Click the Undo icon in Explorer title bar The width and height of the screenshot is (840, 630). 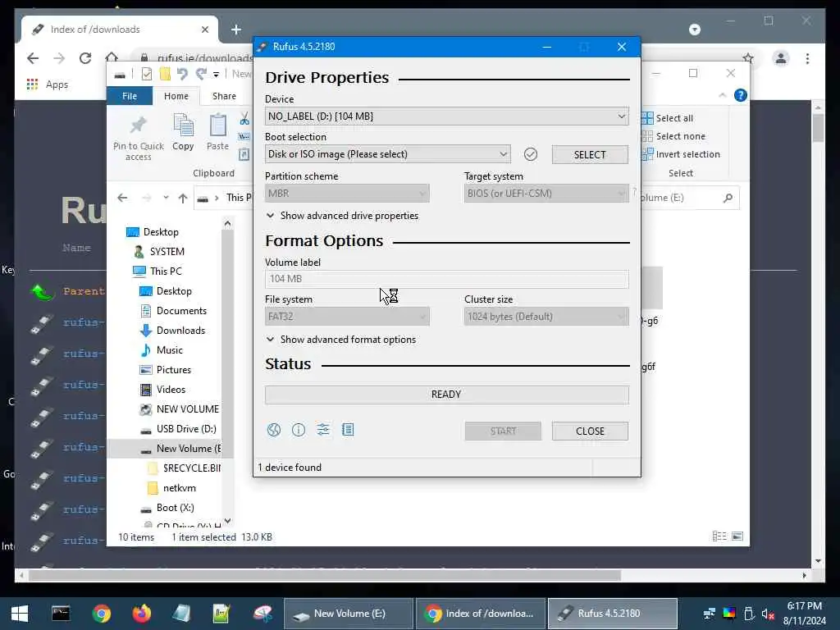tap(182, 74)
